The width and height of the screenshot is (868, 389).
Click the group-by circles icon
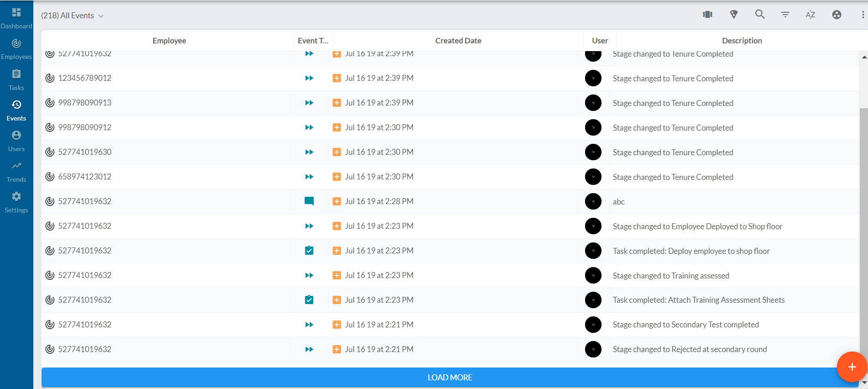click(837, 15)
